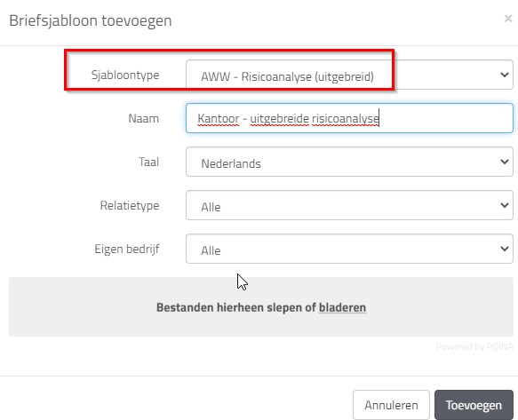Click the Eigen bedrijf chevron arrow
Viewport: 518px width, 420px height.
click(504, 249)
